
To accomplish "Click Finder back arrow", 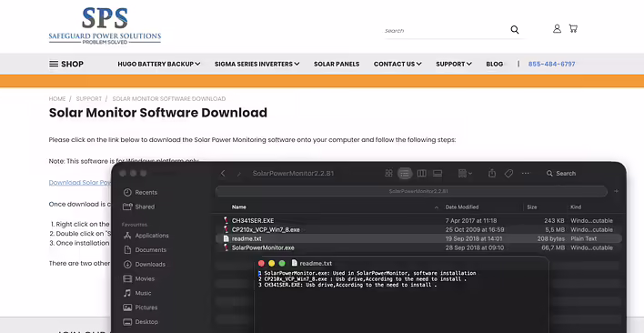I will [x=223, y=173].
